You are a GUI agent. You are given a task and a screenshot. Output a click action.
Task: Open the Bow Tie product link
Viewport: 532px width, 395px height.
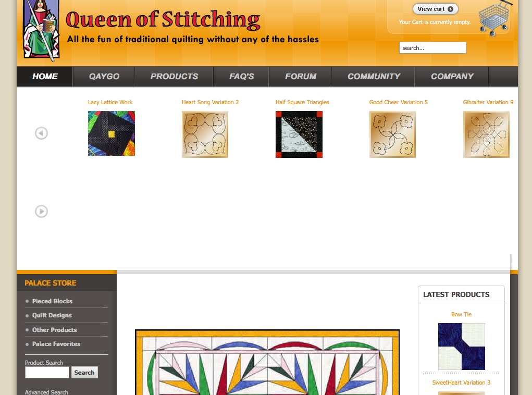click(461, 314)
